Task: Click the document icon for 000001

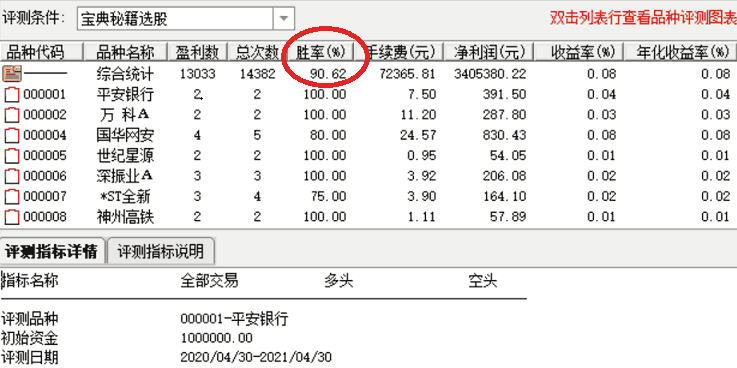Action: pos(12,94)
